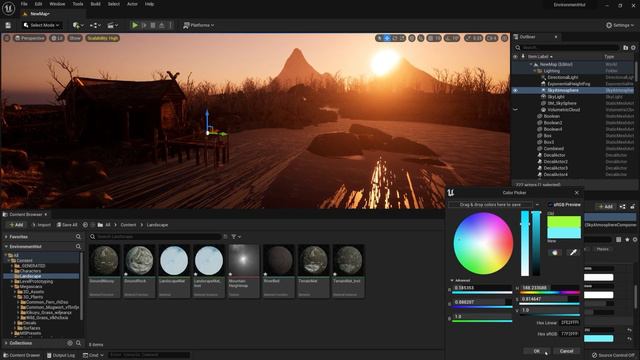
Task: Open the File menu
Action: (24, 4)
